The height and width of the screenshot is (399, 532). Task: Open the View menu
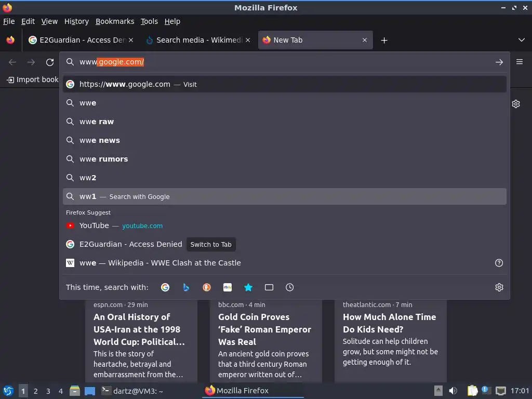[49, 21]
